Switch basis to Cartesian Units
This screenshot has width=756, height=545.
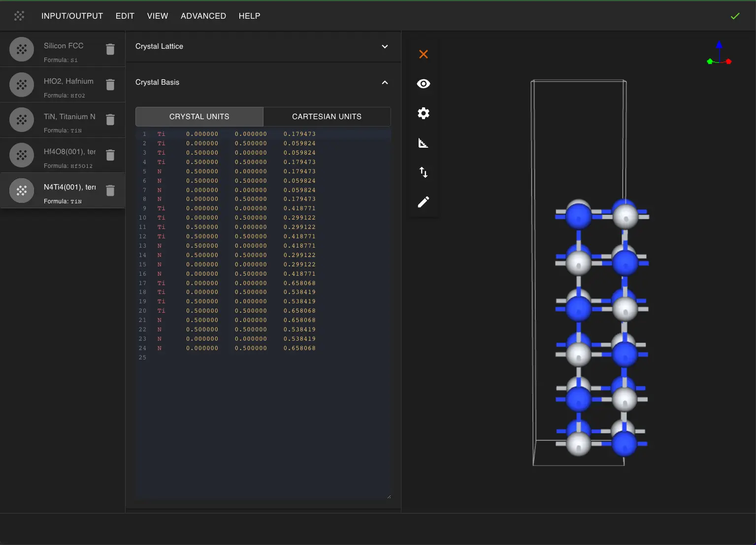[x=327, y=117]
